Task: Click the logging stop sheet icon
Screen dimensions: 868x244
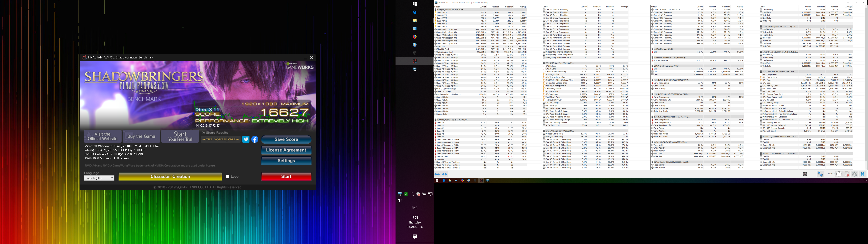Action: [846, 174]
